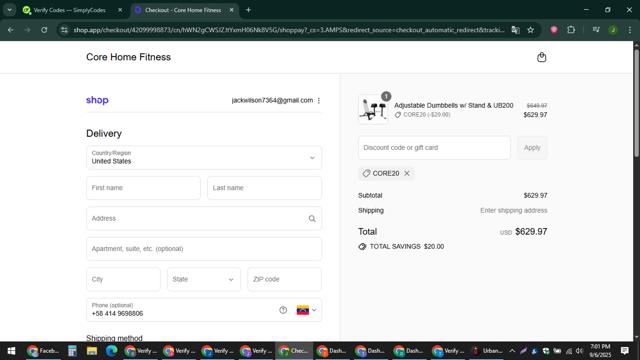
Task: Click the TOTAL SAVINGS $20.00 text
Action: pyautogui.click(x=407, y=247)
